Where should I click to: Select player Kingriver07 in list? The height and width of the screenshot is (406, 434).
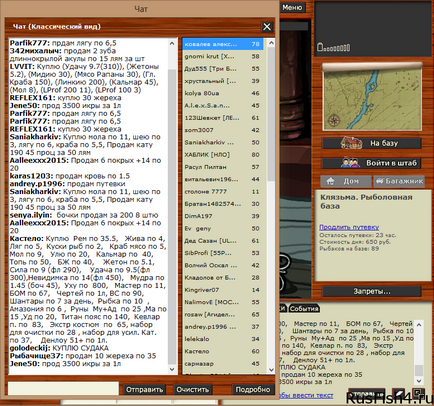223,290
